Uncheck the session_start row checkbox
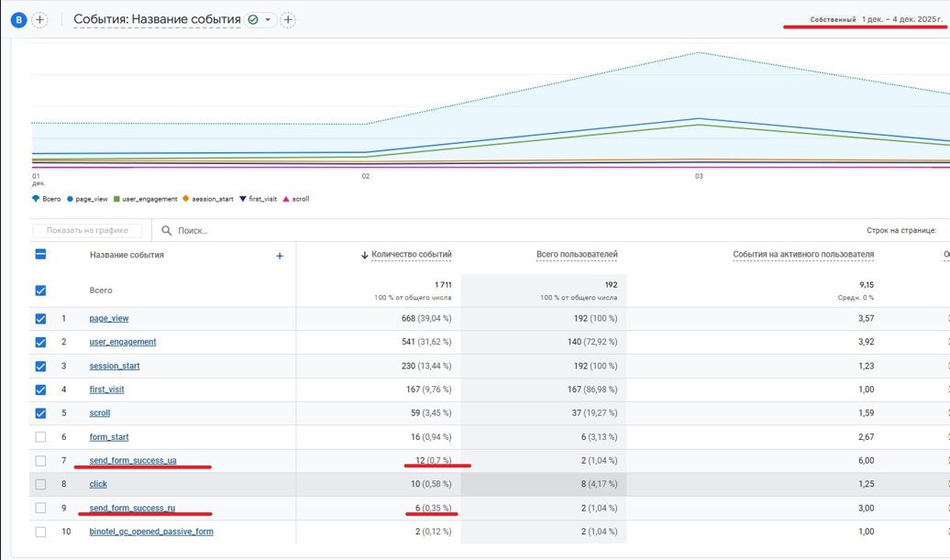This screenshot has height=560, width=950. [x=40, y=367]
